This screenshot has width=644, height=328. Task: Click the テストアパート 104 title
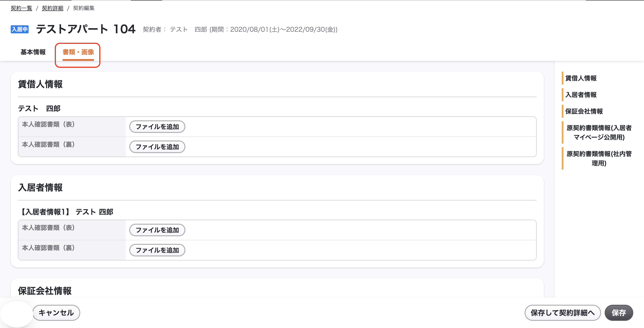(x=86, y=29)
